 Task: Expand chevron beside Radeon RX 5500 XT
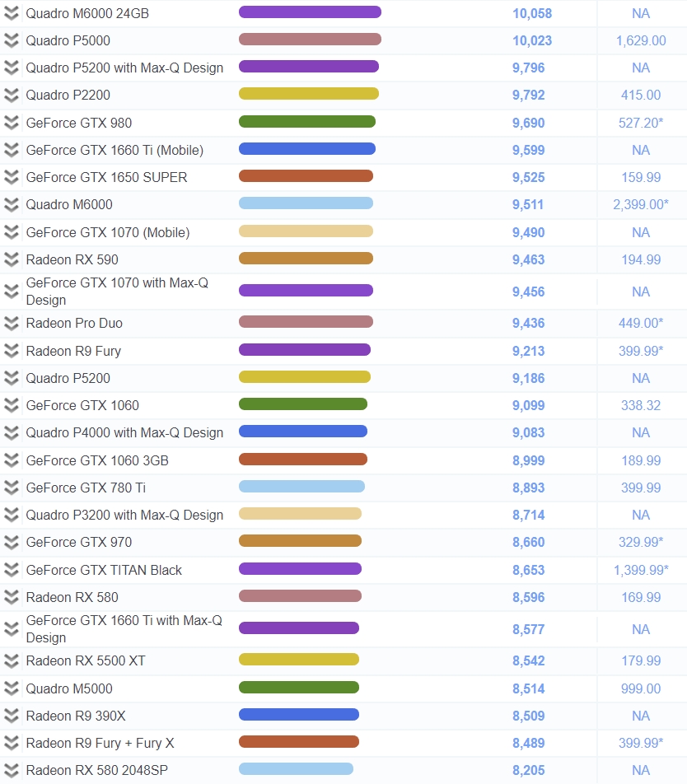pos(11,661)
